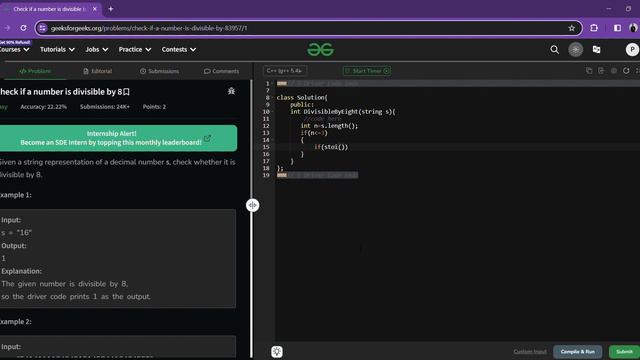Toggle the site theme icon in header
This screenshot has width=640, height=360.
point(576,50)
